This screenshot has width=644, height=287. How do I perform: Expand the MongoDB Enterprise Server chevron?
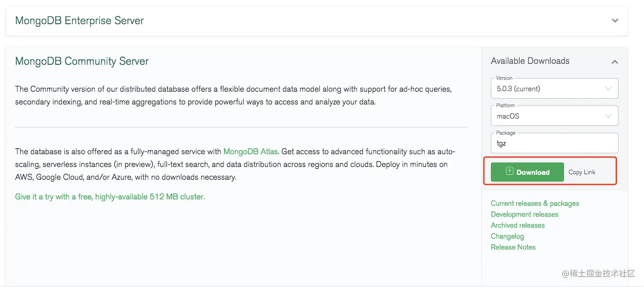pos(615,21)
